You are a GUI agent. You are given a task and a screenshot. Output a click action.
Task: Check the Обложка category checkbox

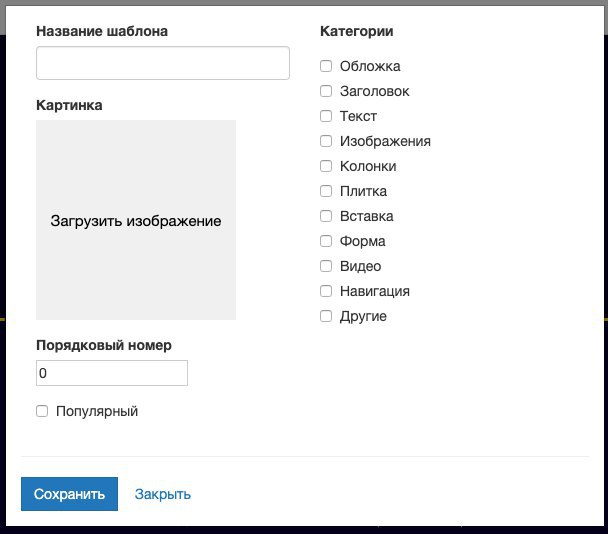[x=326, y=66]
